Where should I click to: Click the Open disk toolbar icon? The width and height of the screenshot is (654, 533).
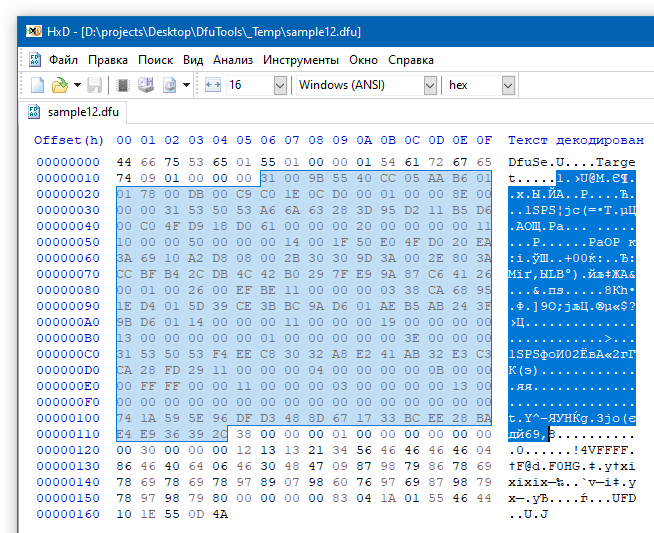click(x=146, y=85)
